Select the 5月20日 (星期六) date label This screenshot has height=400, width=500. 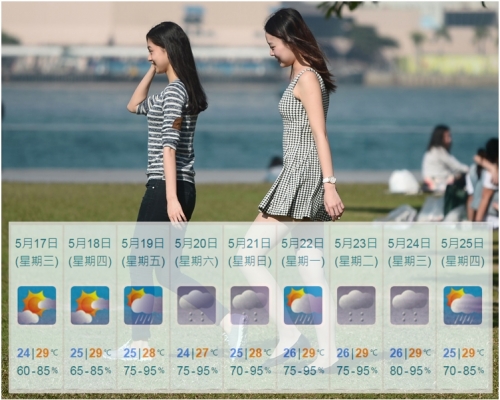pos(197,252)
